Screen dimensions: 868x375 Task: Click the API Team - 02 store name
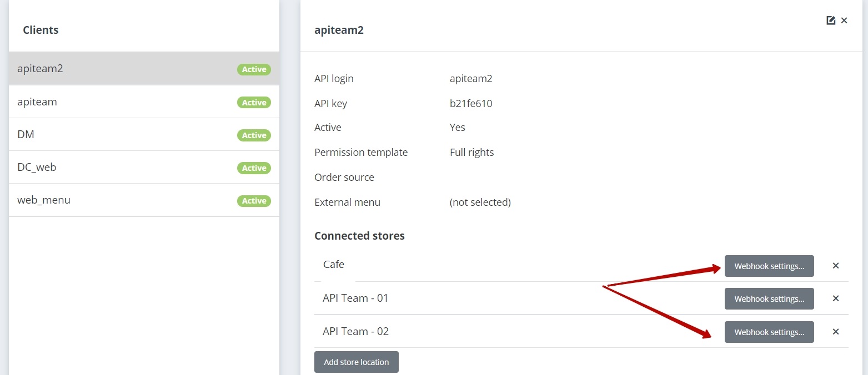point(355,331)
